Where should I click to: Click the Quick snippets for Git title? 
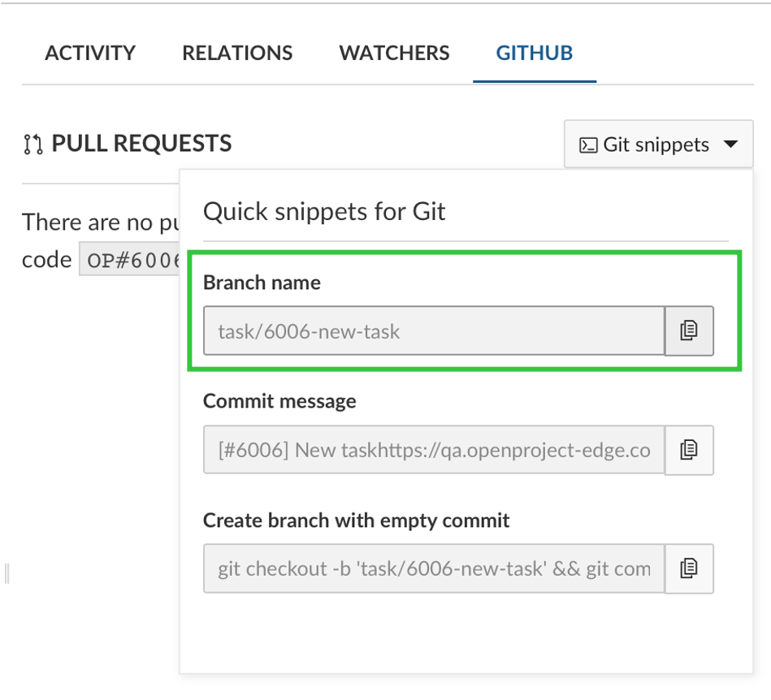coord(324,213)
